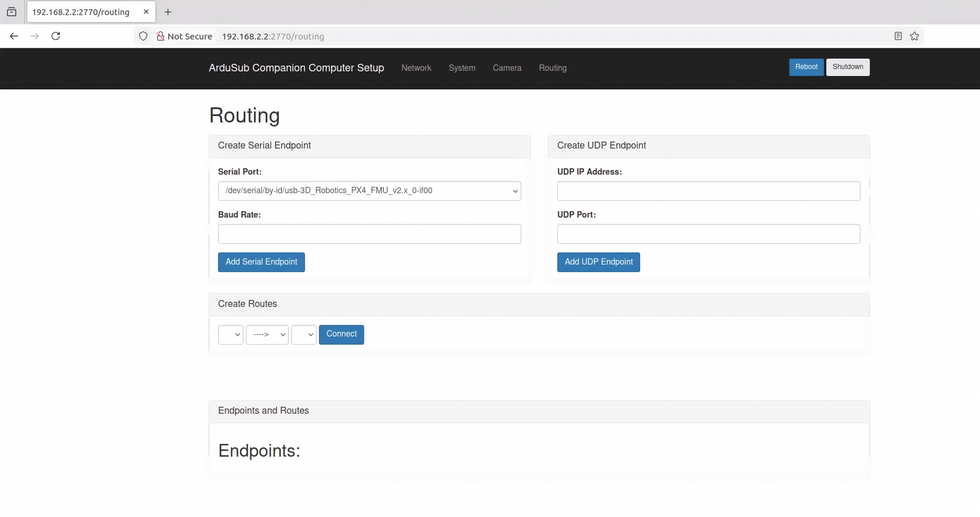Focus the UDP IP Address field

tap(709, 191)
